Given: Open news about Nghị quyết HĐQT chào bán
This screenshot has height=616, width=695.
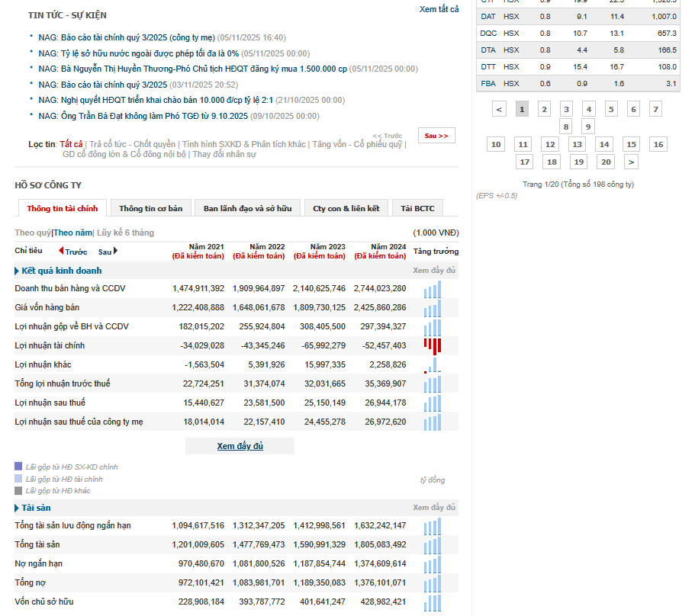Looking at the screenshot, I should (x=156, y=101).
